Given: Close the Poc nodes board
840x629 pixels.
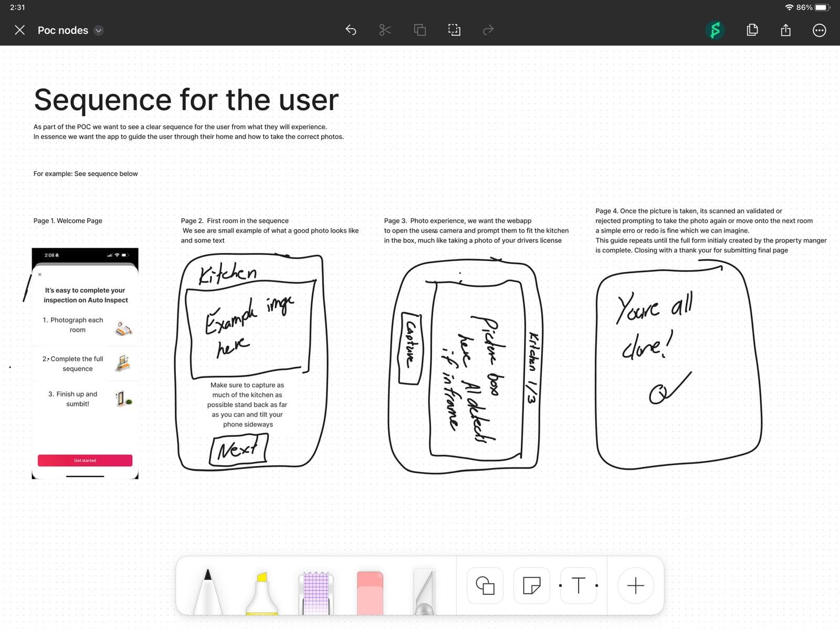Looking at the screenshot, I should [x=19, y=30].
